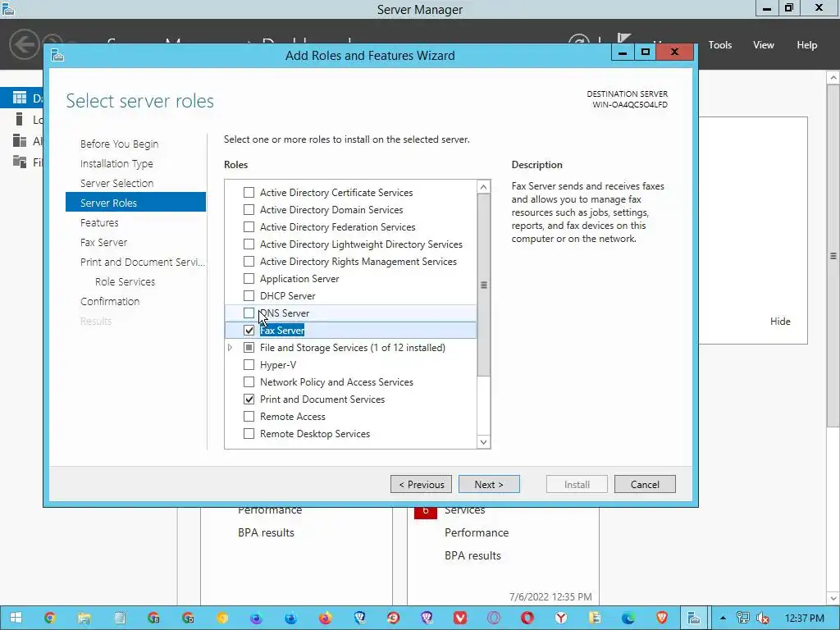Enable the Hyper-V role checkbox
This screenshot has width=840, height=630.
249,365
